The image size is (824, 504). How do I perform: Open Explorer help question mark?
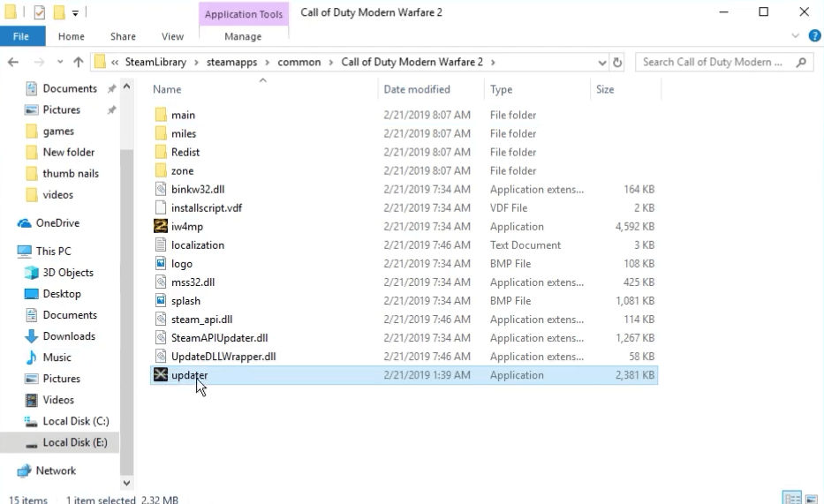(814, 35)
